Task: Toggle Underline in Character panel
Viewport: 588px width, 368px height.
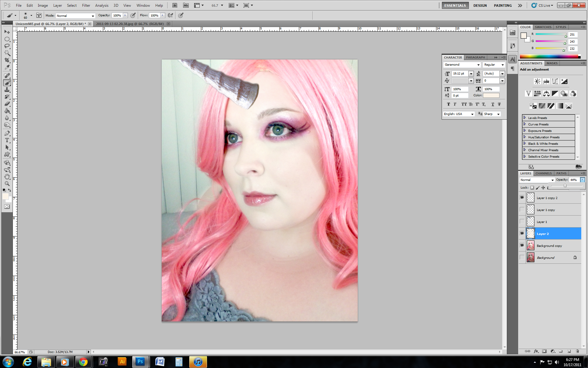Action: pyautogui.click(x=492, y=104)
